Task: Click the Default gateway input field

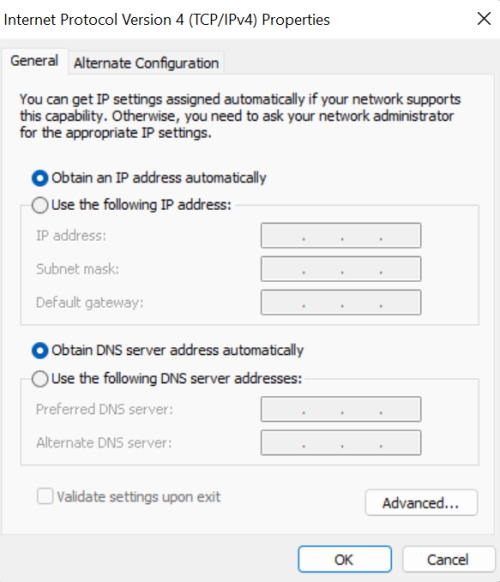Action: click(x=341, y=302)
